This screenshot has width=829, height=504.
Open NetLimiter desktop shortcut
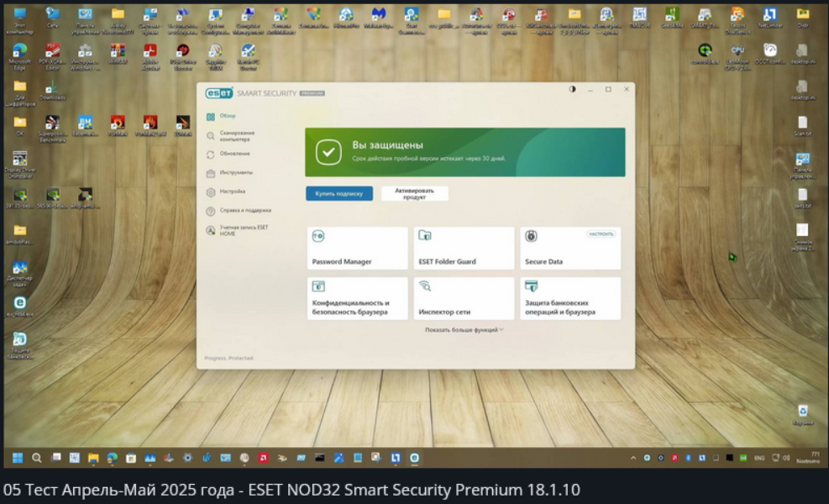(x=769, y=18)
